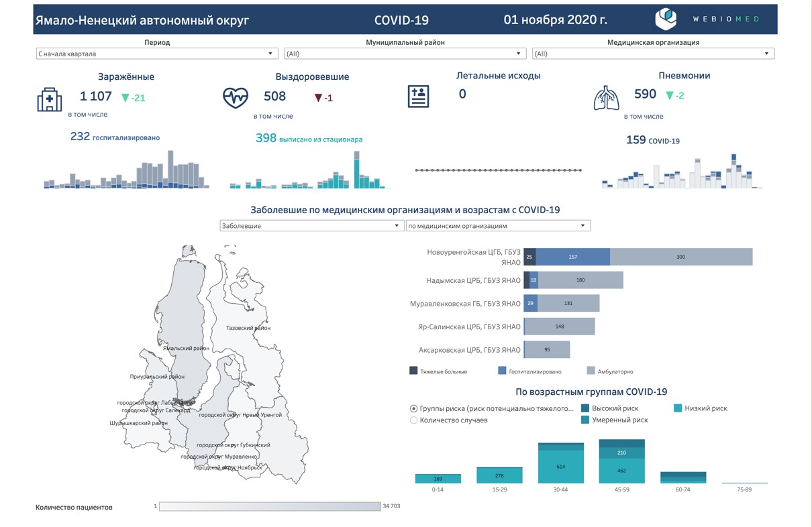
Task: Click the 25 severe bar for Новоуренгойская ЦГБ
Action: [x=529, y=257]
